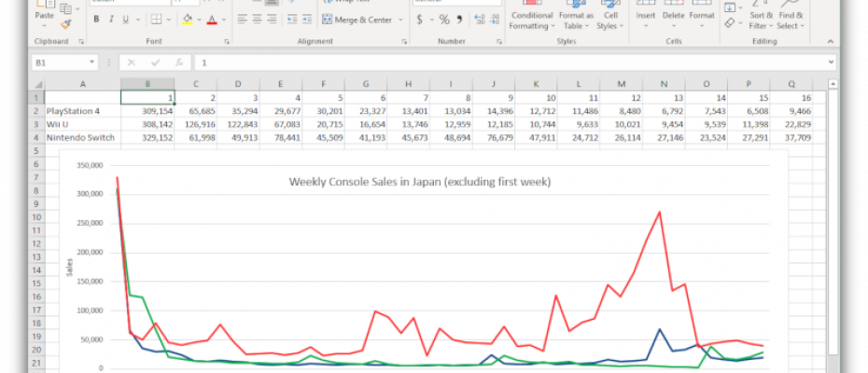
Task: Apply Accounting Number Format dollar icon
Action: coord(419,20)
